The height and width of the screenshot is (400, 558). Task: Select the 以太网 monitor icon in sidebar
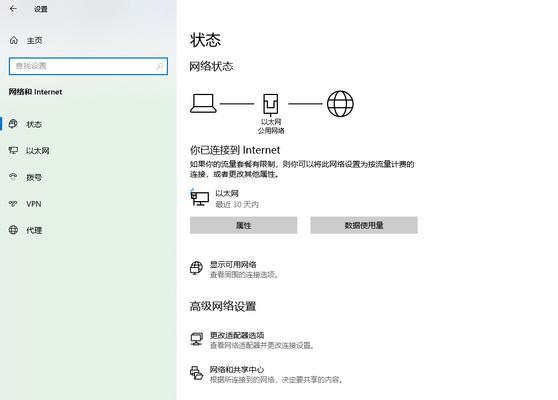pyautogui.click(x=13, y=151)
